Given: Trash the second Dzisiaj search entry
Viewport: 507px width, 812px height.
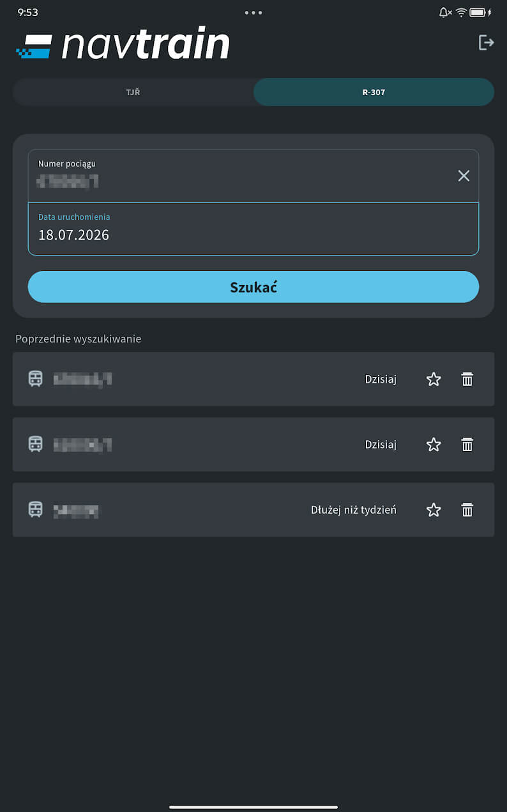Looking at the screenshot, I should pos(467,445).
